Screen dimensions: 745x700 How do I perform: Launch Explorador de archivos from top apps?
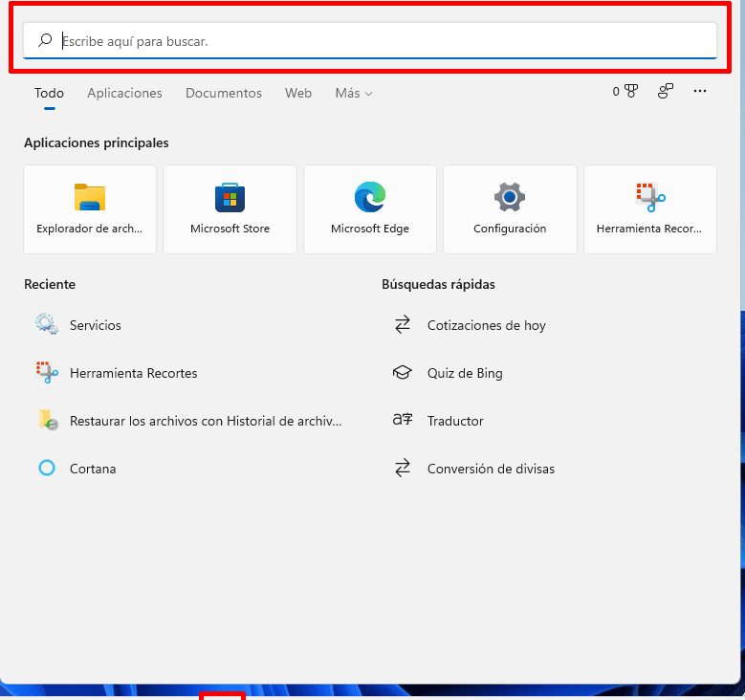(90, 209)
